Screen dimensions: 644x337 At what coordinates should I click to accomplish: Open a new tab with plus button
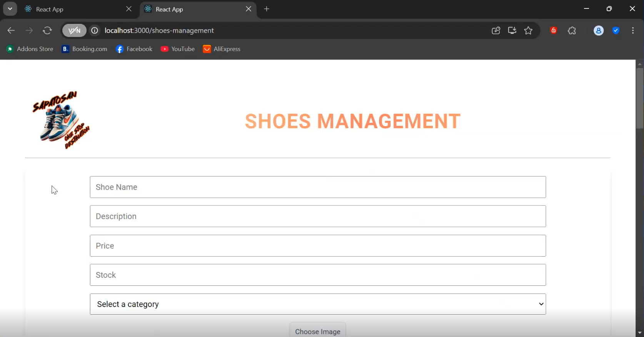[267, 9]
